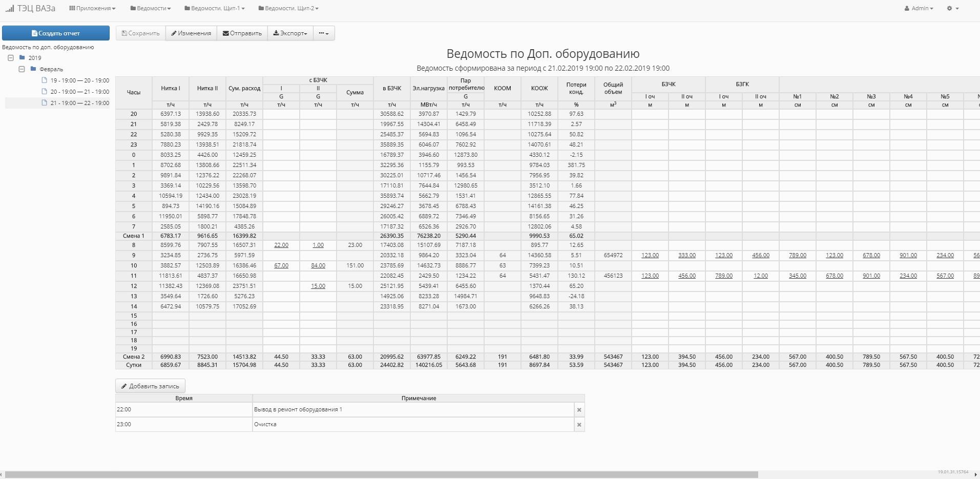
Task: Open the gear settings menu
Action: coord(953,8)
